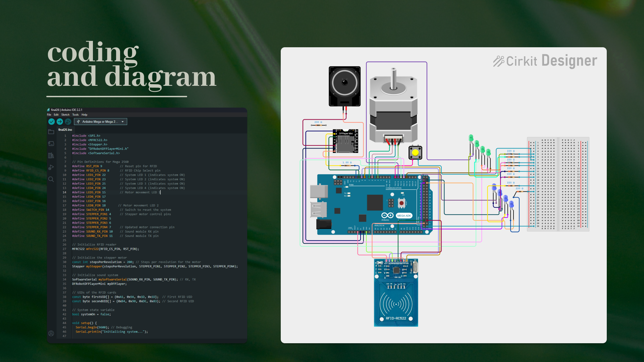Click the Start Debugging toolbar icon
Screen dimensions: 644x362
click(68, 122)
